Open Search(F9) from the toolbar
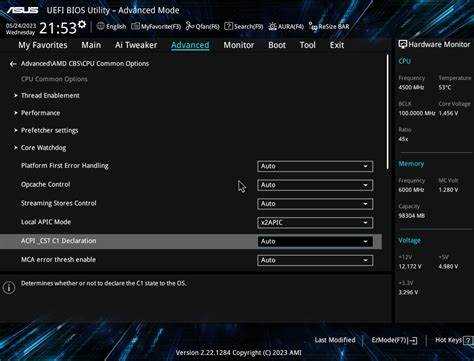 244,26
